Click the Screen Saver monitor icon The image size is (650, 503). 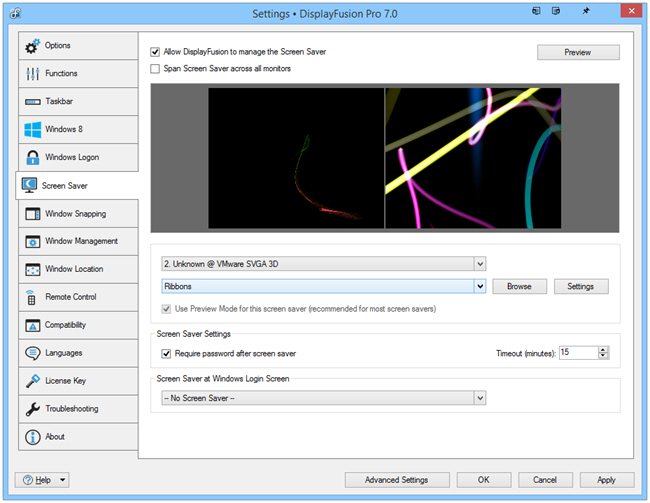pos(29,185)
